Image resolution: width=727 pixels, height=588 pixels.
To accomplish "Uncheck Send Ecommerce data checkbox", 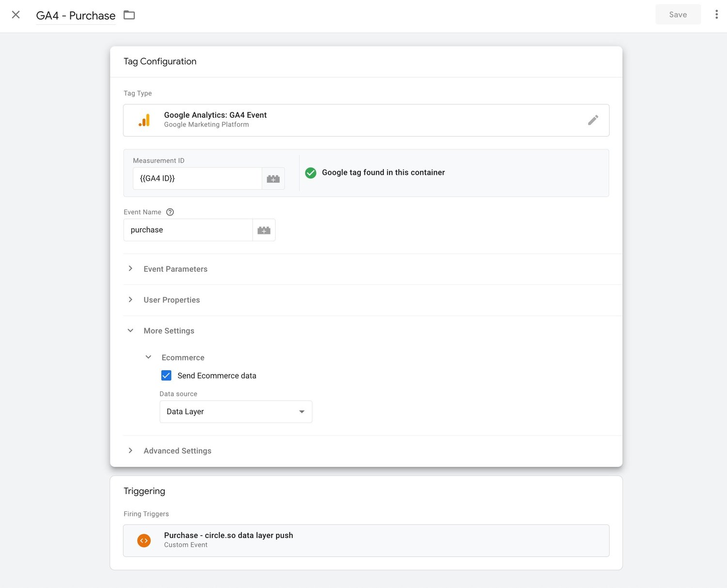I will tap(166, 375).
